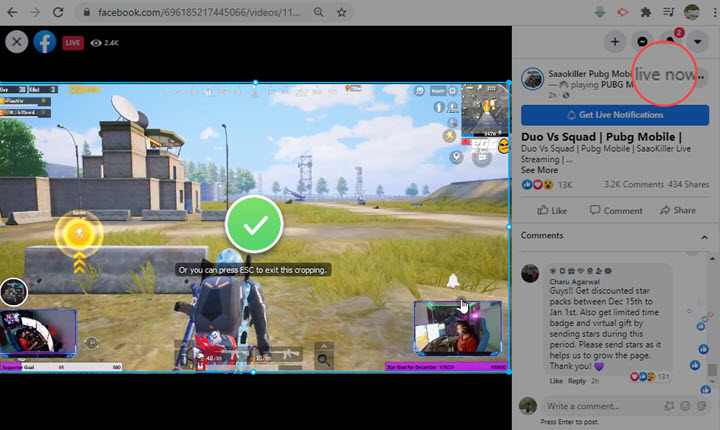Click the comments scrollbar thumb
Image resolution: width=720 pixels, height=430 pixels.
712,370
